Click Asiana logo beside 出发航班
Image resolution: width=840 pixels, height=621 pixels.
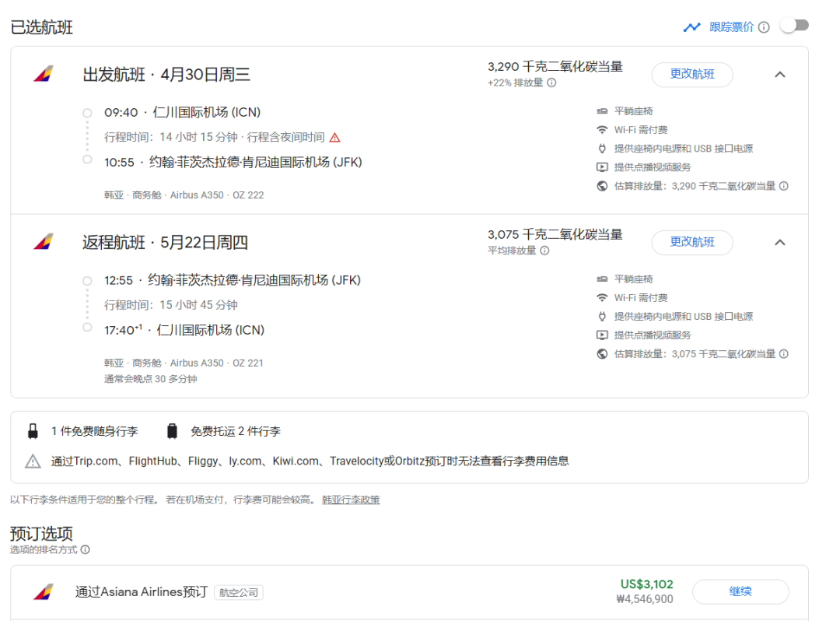coord(44,74)
